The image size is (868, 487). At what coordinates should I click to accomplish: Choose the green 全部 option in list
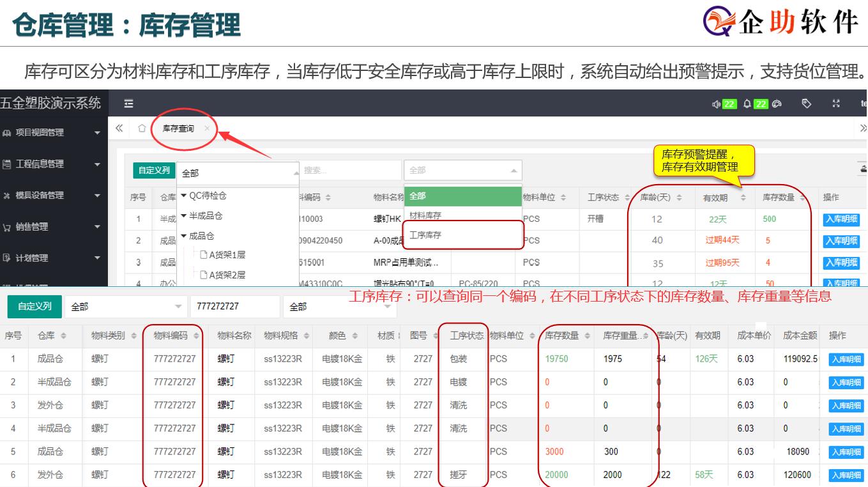(463, 196)
